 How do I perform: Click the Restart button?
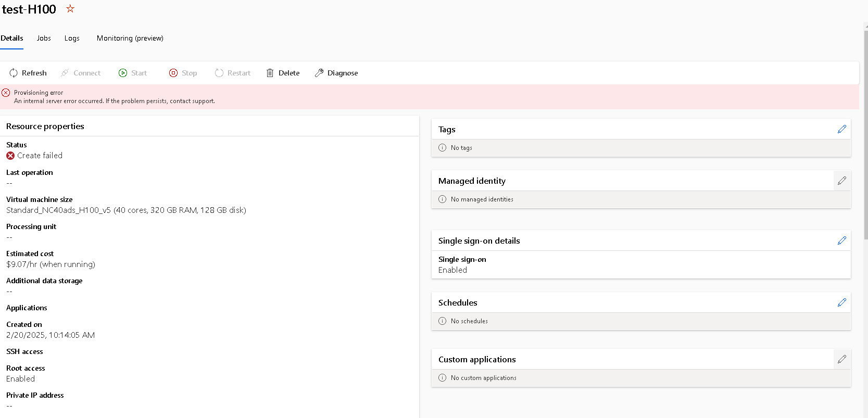tap(233, 73)
